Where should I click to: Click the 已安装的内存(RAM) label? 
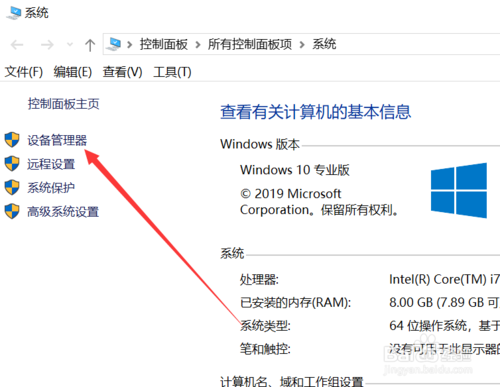295,303
